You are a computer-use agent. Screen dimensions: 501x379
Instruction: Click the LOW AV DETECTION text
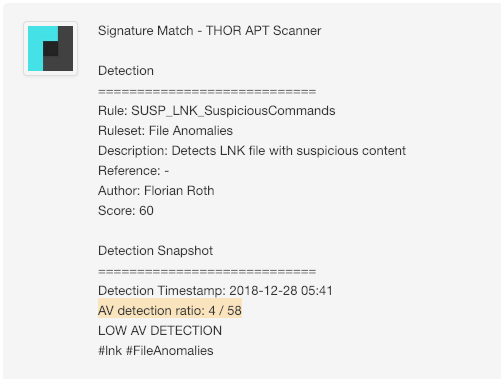[x=160, y=331]
